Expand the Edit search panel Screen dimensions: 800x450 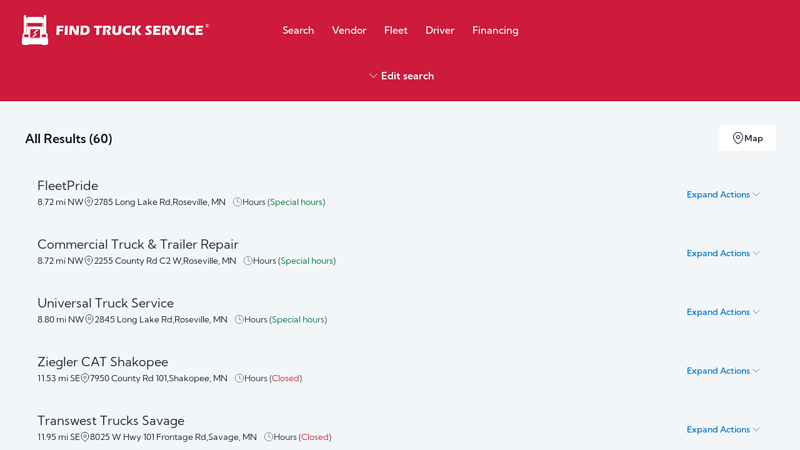coord(401,76)
